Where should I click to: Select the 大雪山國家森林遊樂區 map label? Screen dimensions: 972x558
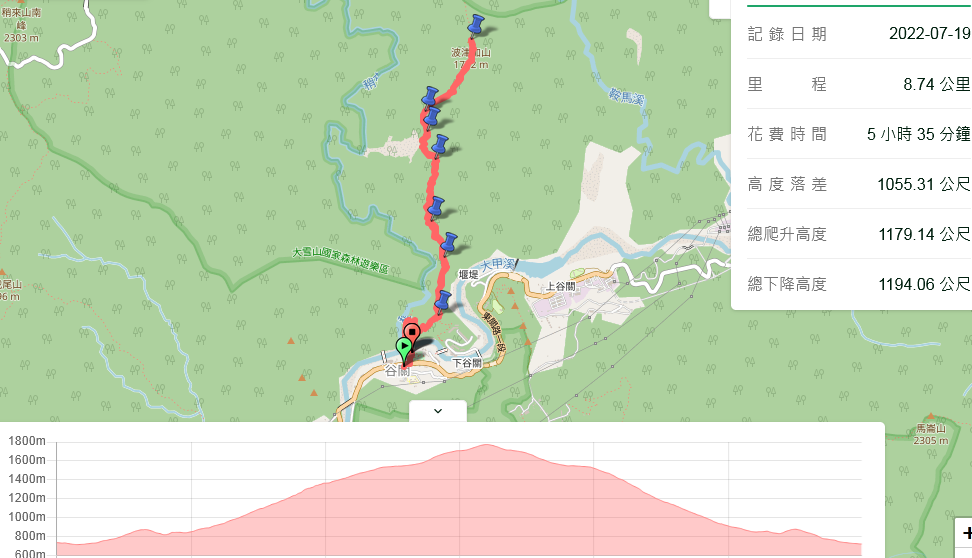tap(340, 260)
